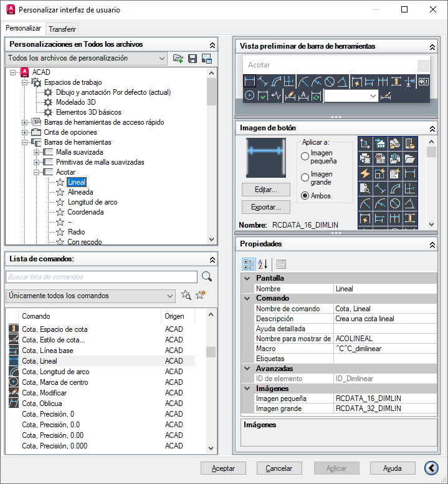Switch to the Transferir tab
The width and height of the screenshot is (448, 484).
62,29
